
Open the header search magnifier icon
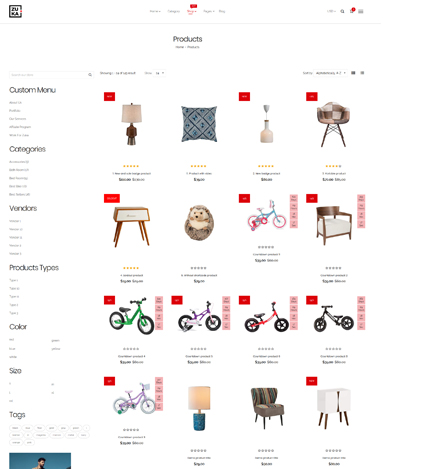tap(342, 11)
